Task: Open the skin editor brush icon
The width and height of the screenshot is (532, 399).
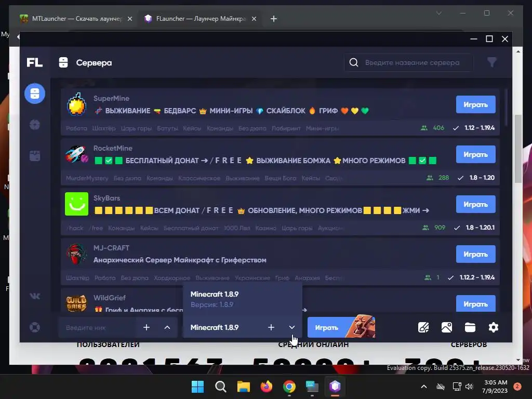Action: point(423,327)
